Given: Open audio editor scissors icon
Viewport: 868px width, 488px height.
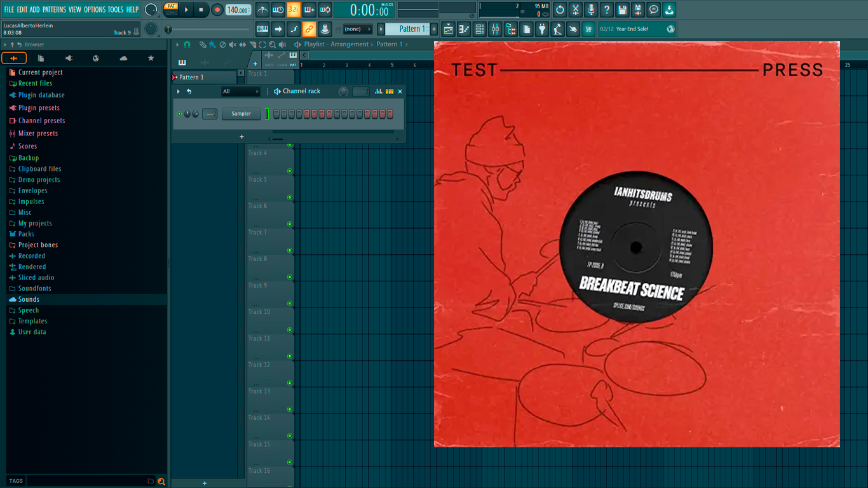Looking at the screenshot, I should pyautogui.click(x=576, y=10).
